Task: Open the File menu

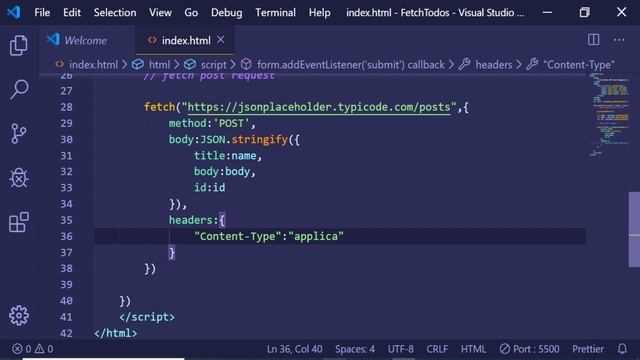Action: coord(42,13)
